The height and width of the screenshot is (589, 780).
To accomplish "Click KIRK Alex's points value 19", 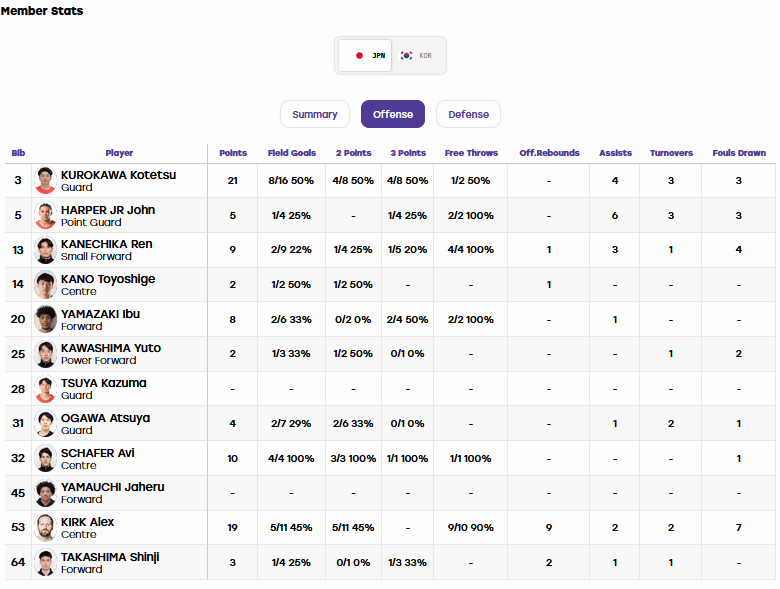I will 232,527.
